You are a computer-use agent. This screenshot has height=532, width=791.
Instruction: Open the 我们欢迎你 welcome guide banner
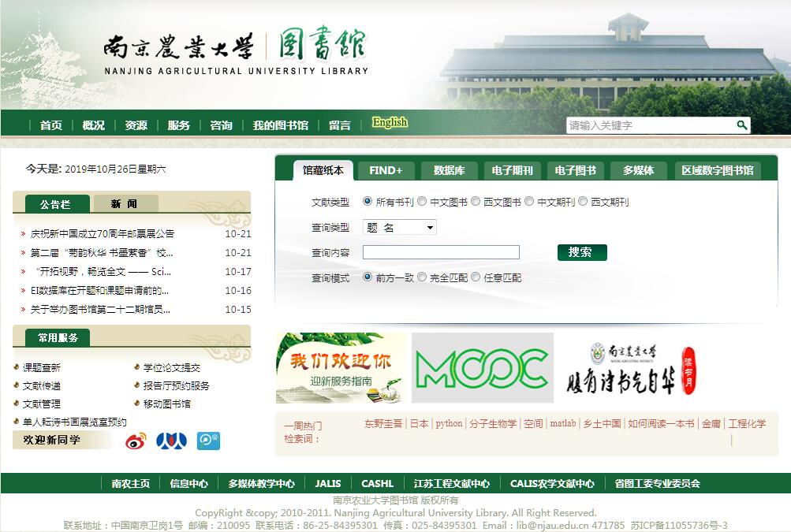pyautogui.click(x=340, y=368)
